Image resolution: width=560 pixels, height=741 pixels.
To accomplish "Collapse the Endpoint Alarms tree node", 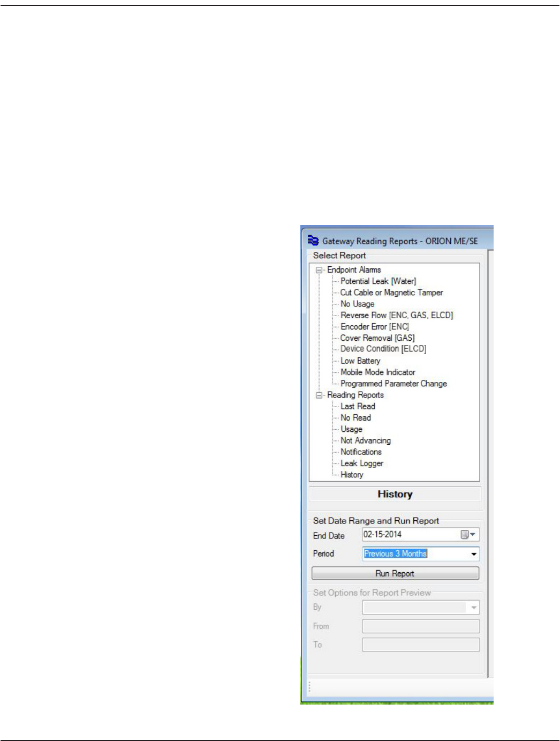I will click(x=319, y=270).
